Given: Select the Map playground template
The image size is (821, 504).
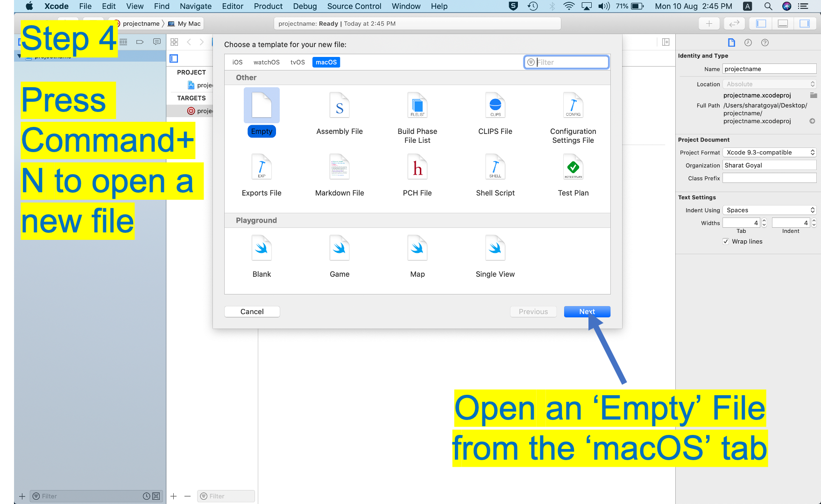Looking at the screenshot, I should coord(418,256).
